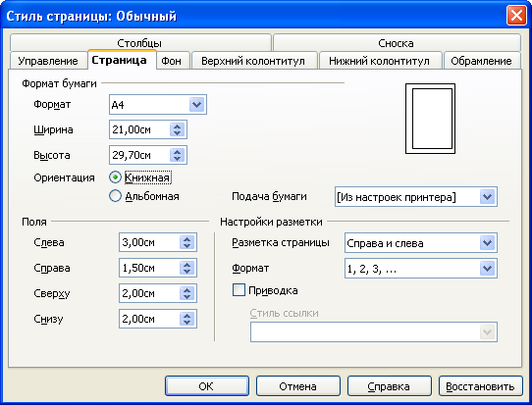Viewport: 532px width, 405px height.
Task: Click the disabled Стиль ссылки dropdown
Action: tap(374, 331)
